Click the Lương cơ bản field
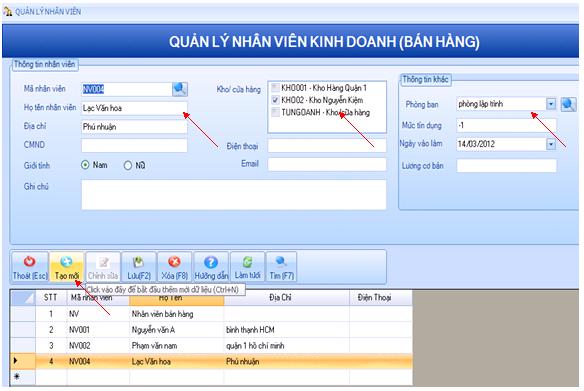This screenshot has width=584, height=391. [x=507, y=166]
